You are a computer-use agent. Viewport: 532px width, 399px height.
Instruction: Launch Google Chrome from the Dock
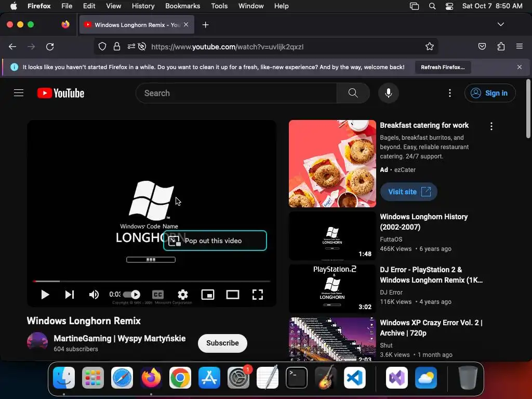coord(180,378)
